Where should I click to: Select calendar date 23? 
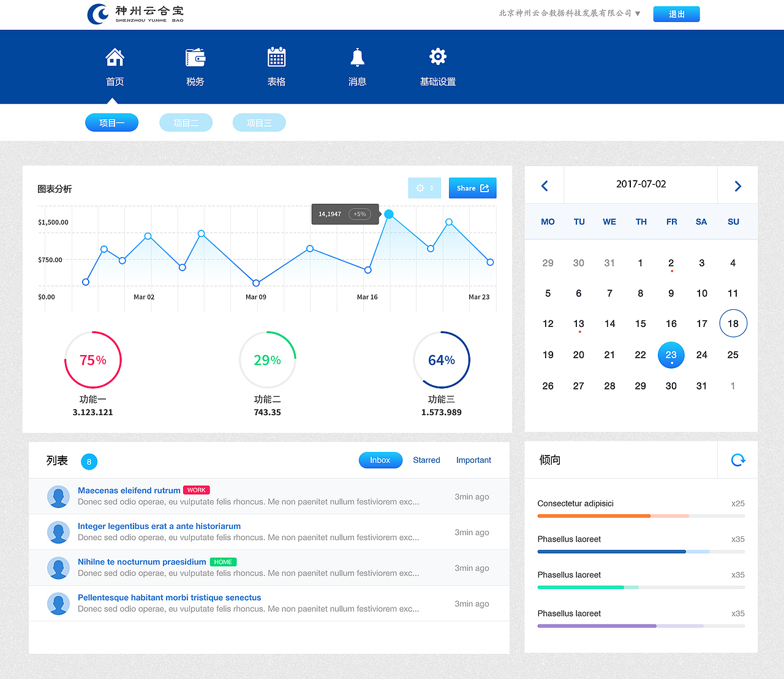671,355
